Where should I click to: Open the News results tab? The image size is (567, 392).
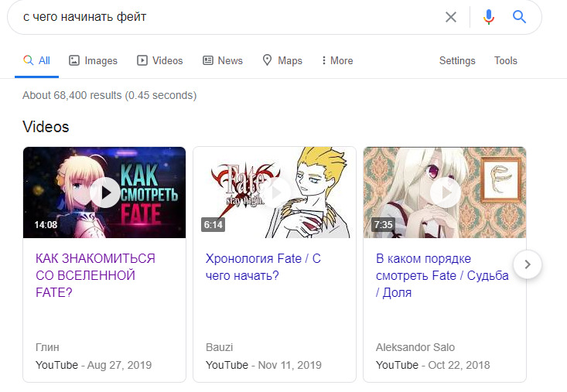click(223, 60)
